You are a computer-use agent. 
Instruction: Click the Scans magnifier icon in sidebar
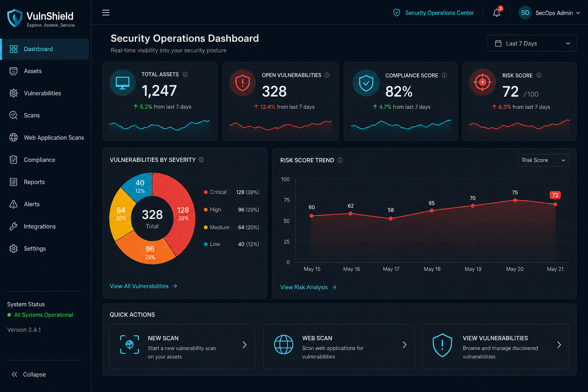(x=13, y=115)
